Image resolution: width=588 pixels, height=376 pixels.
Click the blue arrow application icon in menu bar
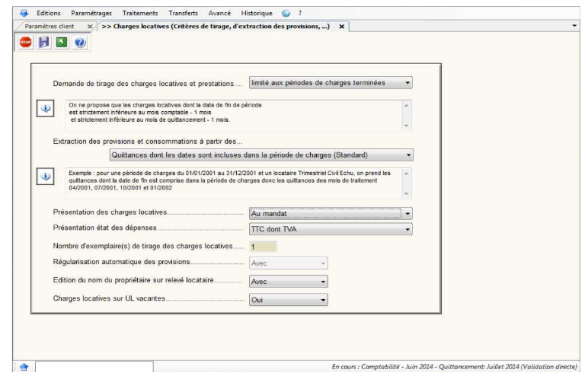tap(23, 14)
